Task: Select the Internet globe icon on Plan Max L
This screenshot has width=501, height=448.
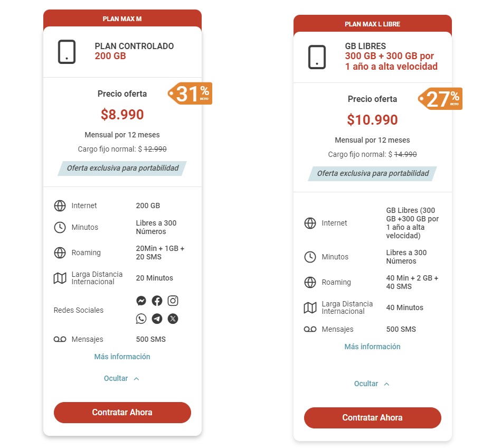Action: [x=310, y=223]
